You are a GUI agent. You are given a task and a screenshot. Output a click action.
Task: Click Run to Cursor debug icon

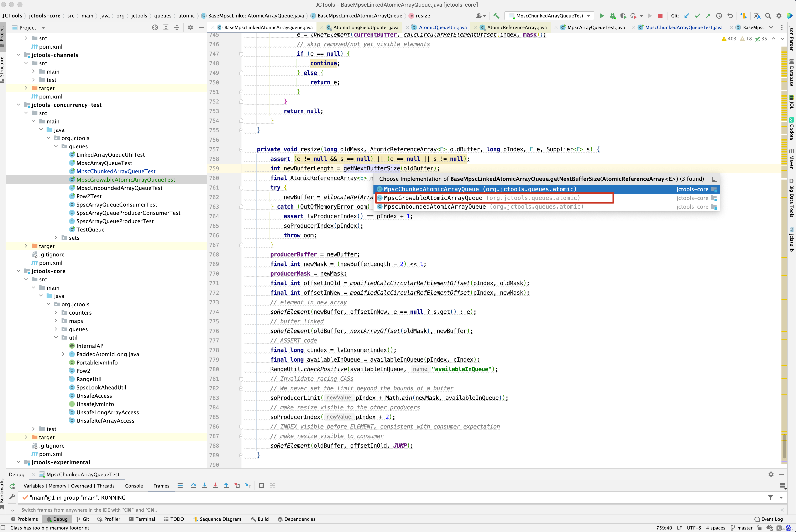point(248,485)
